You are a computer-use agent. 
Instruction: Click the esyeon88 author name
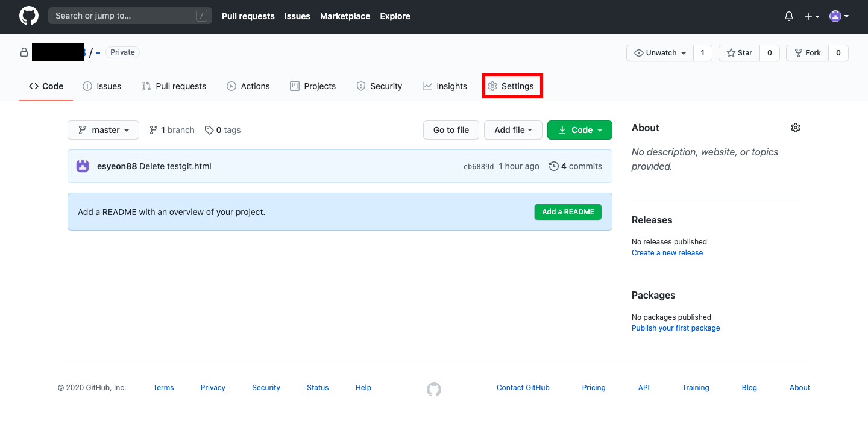(117, 166)
